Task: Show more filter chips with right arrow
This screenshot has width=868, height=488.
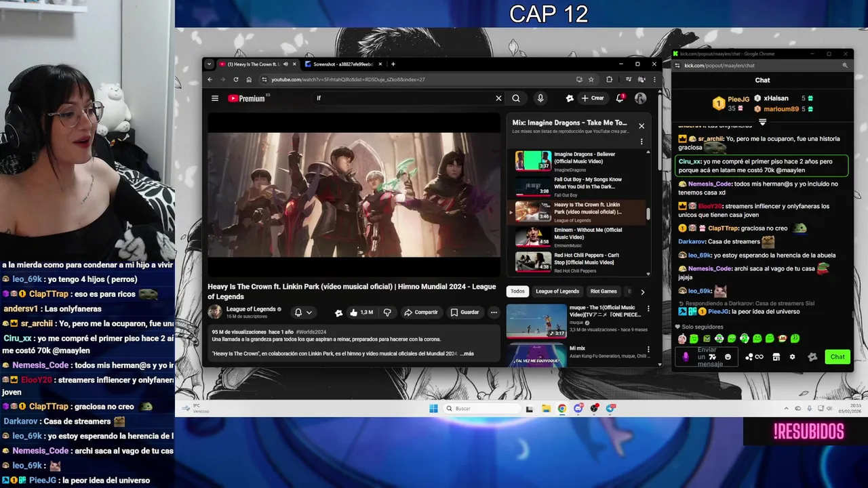Action: pyautogui.click(x=642, y=292)
